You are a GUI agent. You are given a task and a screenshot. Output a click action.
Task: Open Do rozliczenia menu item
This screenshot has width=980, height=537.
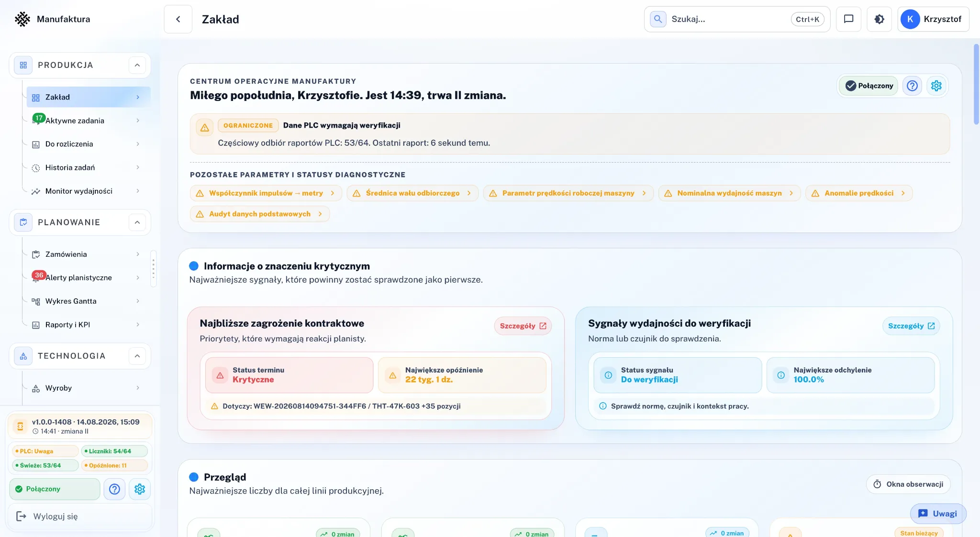click(88, 144)
